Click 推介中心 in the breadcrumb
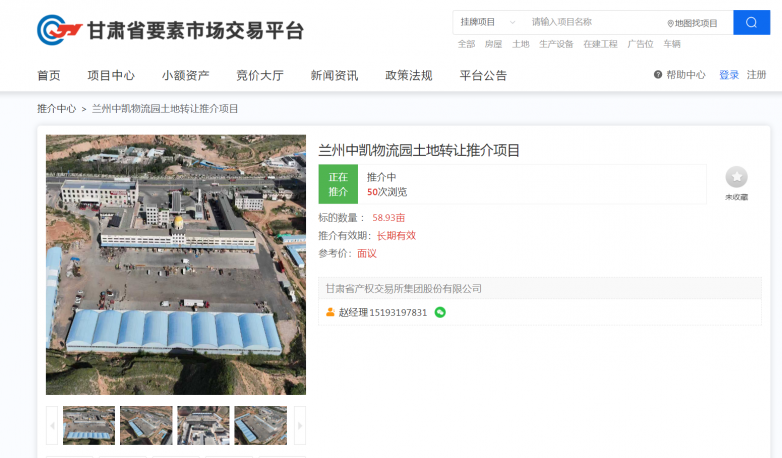This screenshot has width=782, height=458. click(x=56, y=108)
